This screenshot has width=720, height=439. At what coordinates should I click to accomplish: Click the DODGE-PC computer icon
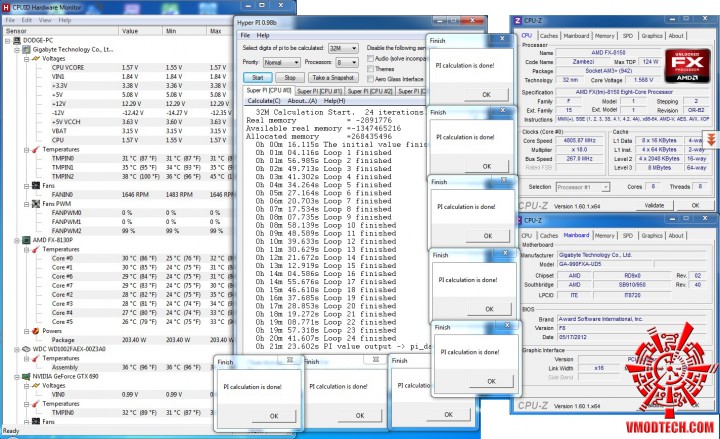point(17,40)
